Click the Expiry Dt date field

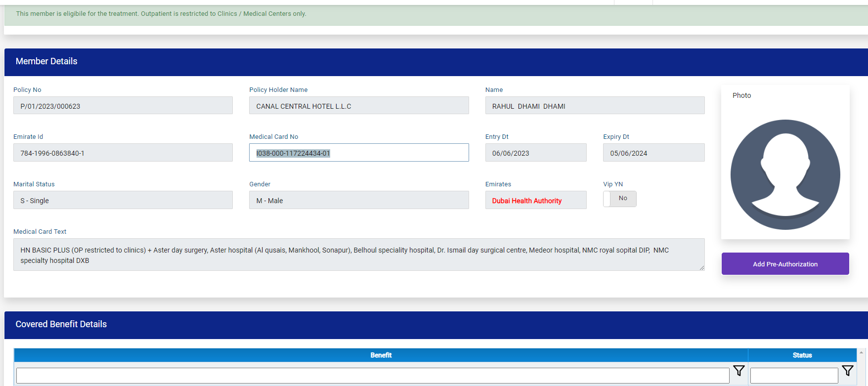[x=653, y=153]
